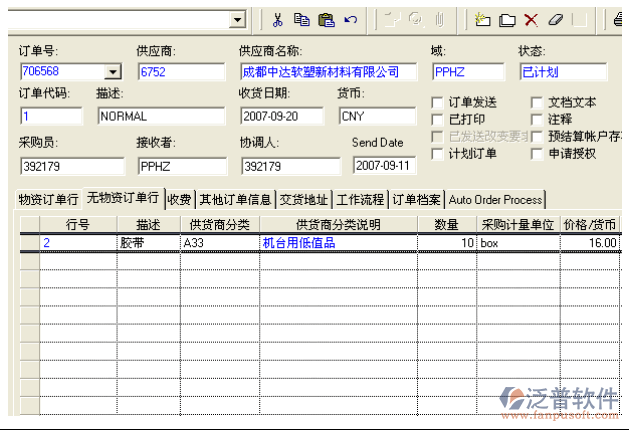The width and height of the screenshot is (629, 431).
Task: Switch to the 物资订单行 tab
Action: tap(48, 199)
